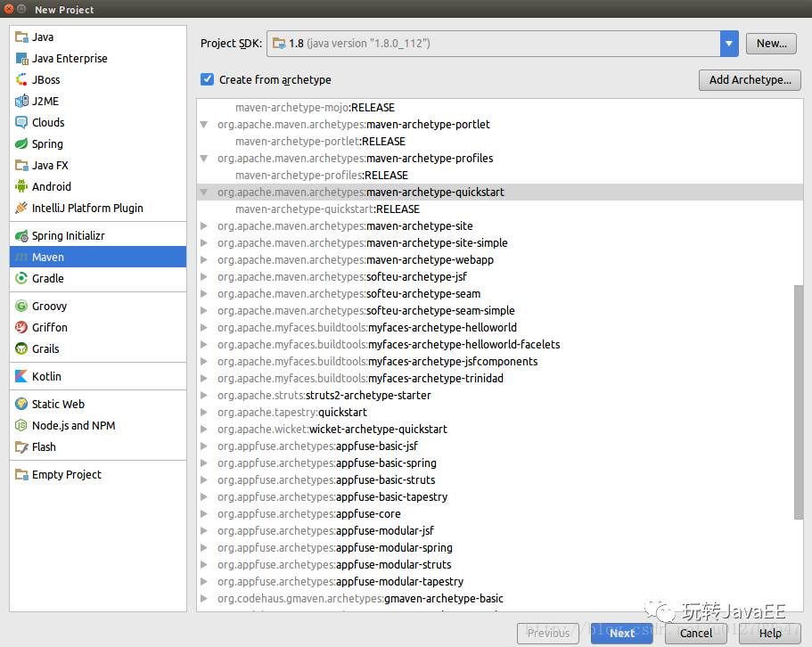Select Spring in the project type list
812x647 pixels.
coord(98,143)
